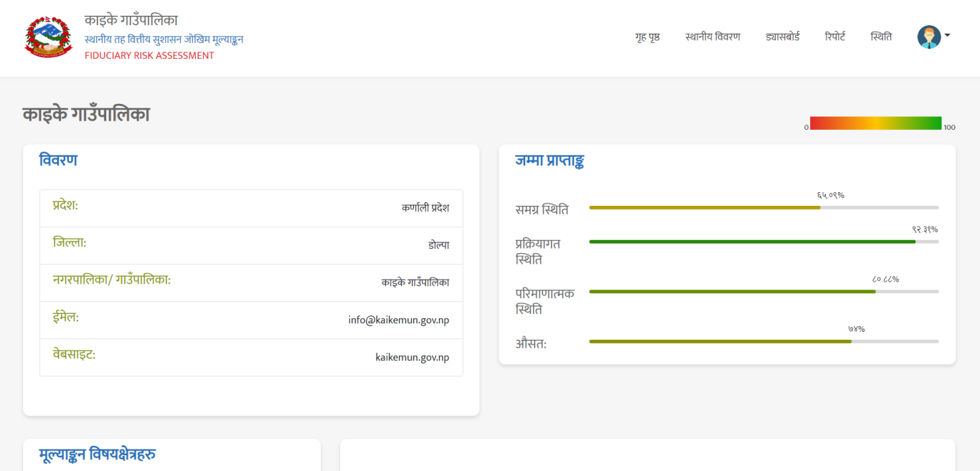Click the ईमेल: row label
Viewport: 980px width, 471px height.
[66, 317]
